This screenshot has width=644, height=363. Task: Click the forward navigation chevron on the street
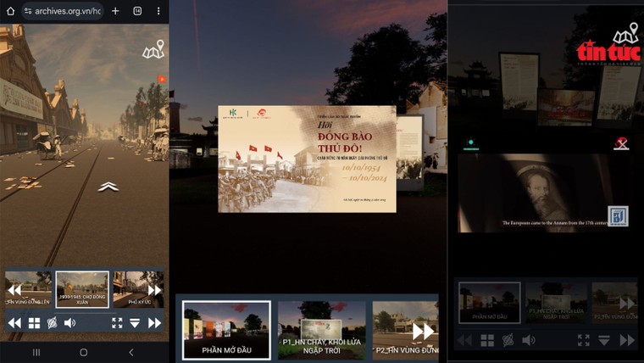[x=108, y=187]
